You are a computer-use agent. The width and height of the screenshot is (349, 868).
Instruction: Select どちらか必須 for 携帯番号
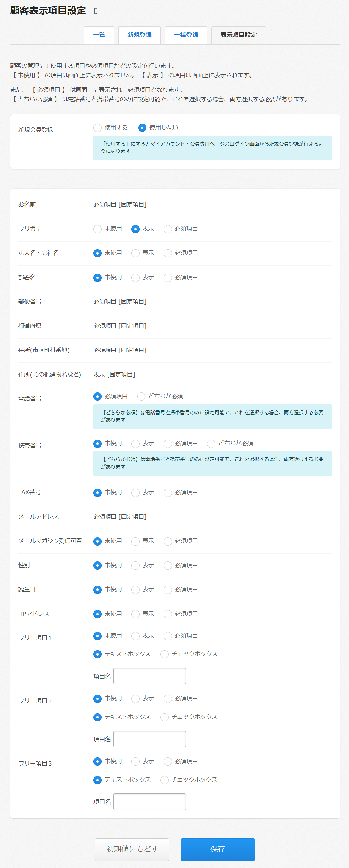point(211,444)
